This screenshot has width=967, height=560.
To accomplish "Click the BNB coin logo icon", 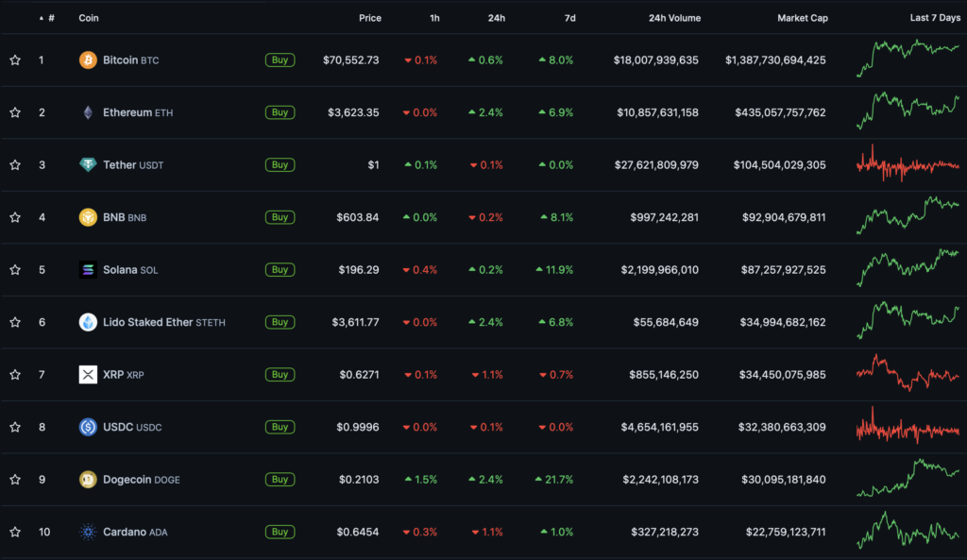I will point(88,217).
